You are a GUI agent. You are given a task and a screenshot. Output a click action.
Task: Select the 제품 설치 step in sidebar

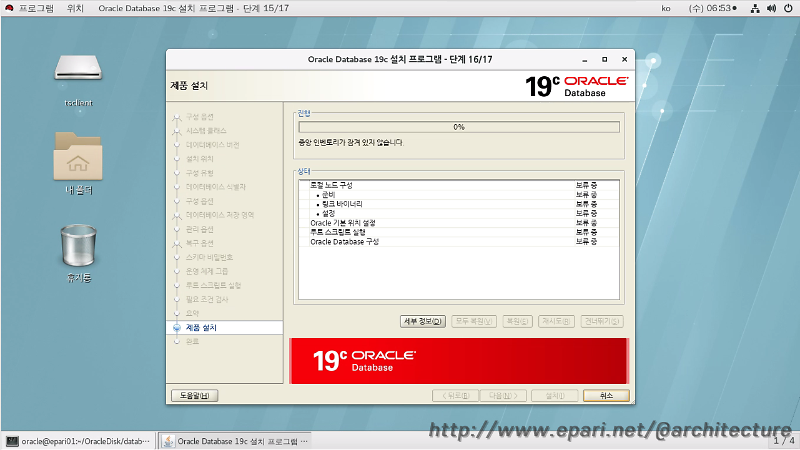[201, 328]
